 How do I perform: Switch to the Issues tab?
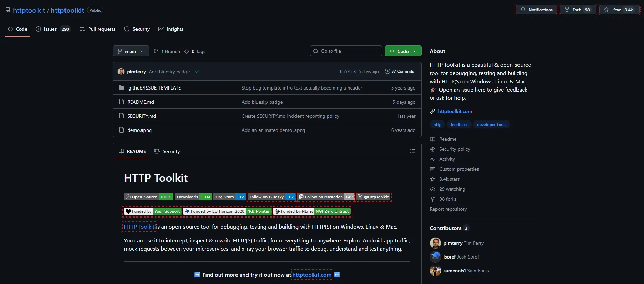click(x=53, y=29)
